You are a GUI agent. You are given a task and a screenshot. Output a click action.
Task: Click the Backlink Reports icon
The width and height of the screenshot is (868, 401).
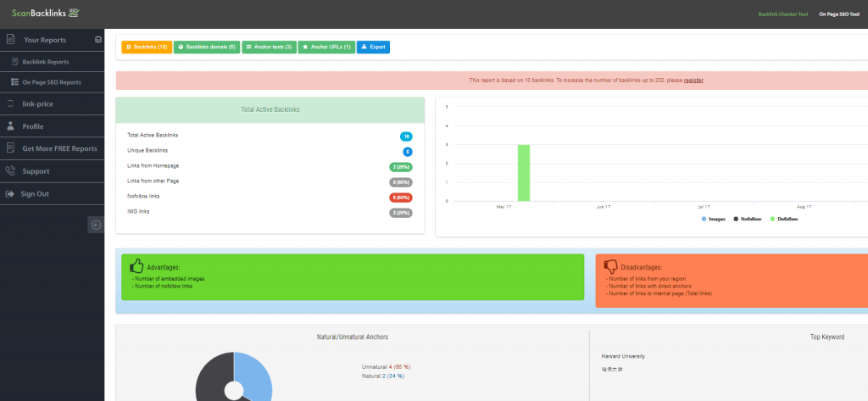15,62
